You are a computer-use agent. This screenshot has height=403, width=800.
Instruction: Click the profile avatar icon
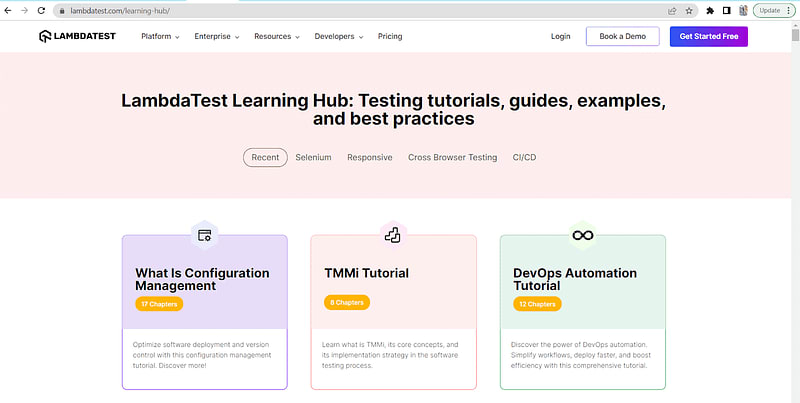(743, 11)
